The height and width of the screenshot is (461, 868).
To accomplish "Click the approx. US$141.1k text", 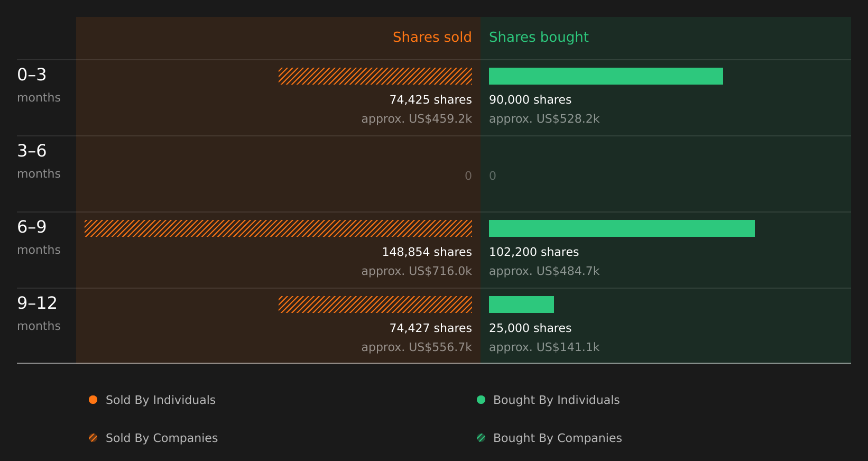I will [544, 347].
